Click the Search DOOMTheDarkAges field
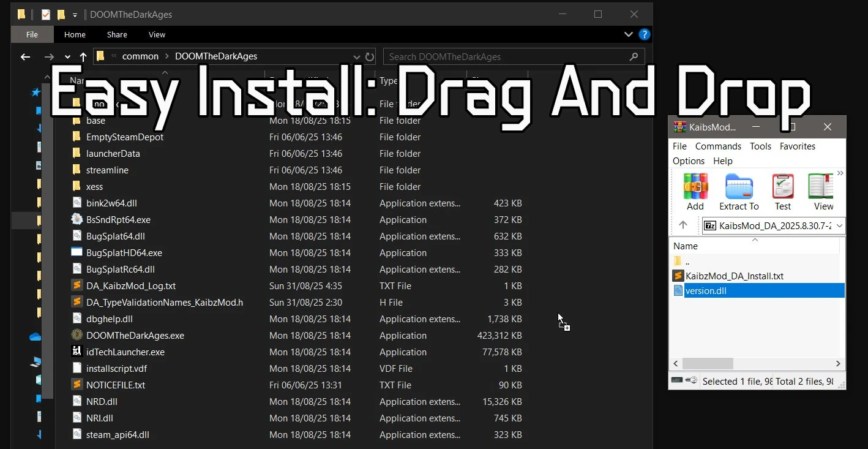The width and height of the screenshot is (868, 449). point(505,56)
